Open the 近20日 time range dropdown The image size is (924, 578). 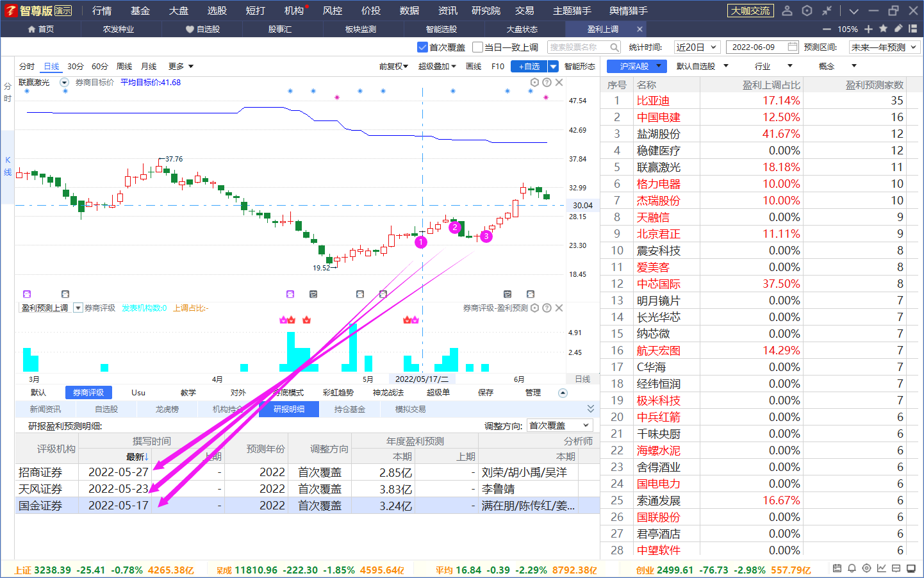697,47
